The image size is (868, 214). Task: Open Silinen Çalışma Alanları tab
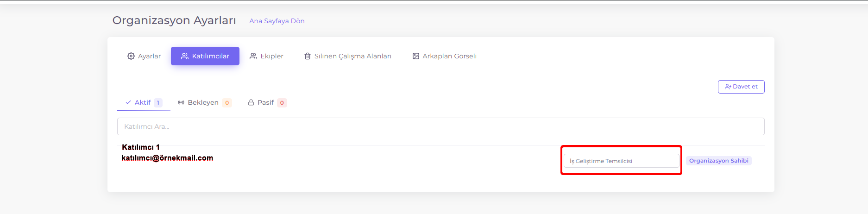pyautogui.click(x=348, y=56)
